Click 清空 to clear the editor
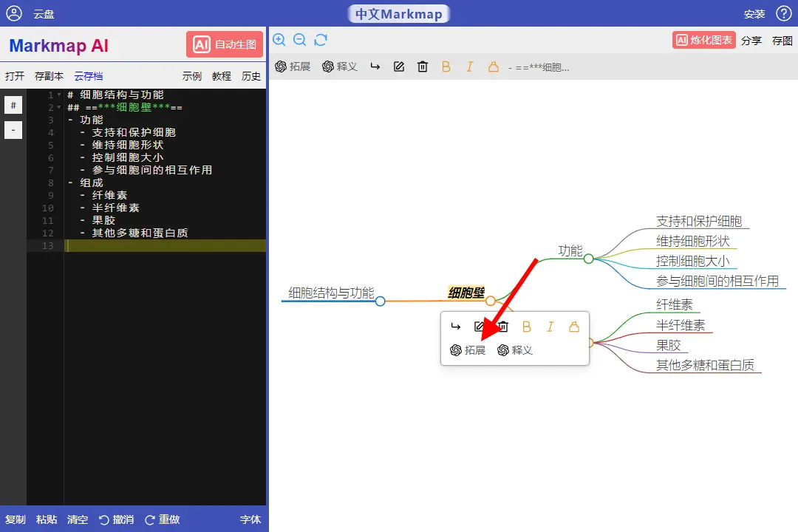This screenshot has width=798, height=532. coord(78,519)
